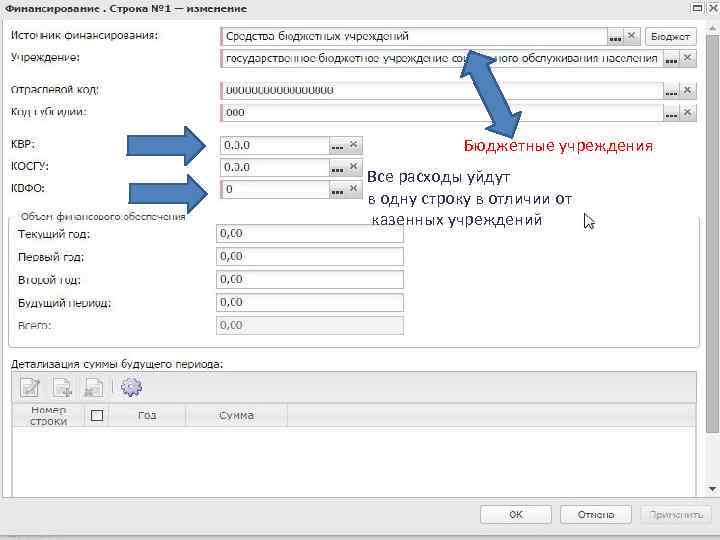Click the Первый год amount field

[310, 257]
